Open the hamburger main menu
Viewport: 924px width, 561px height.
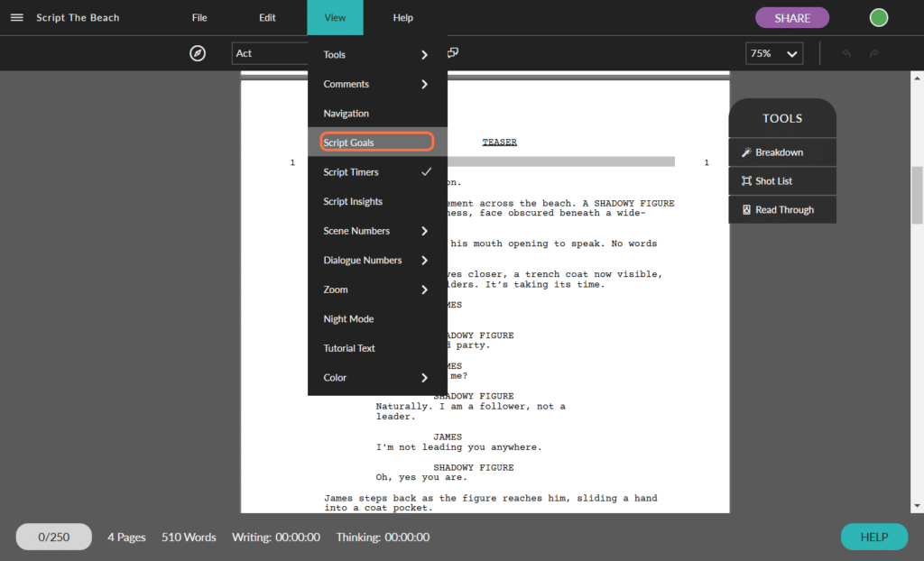(x=17, y=18)
